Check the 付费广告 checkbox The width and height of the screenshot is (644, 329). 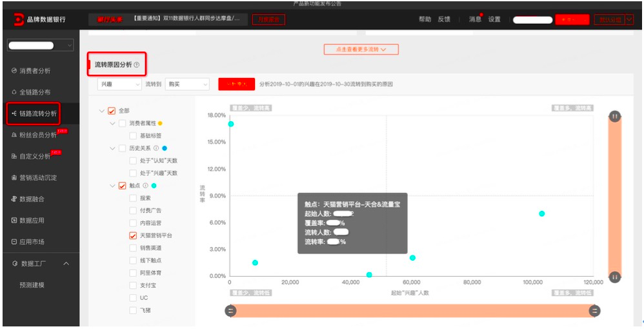tap(133, 211)
